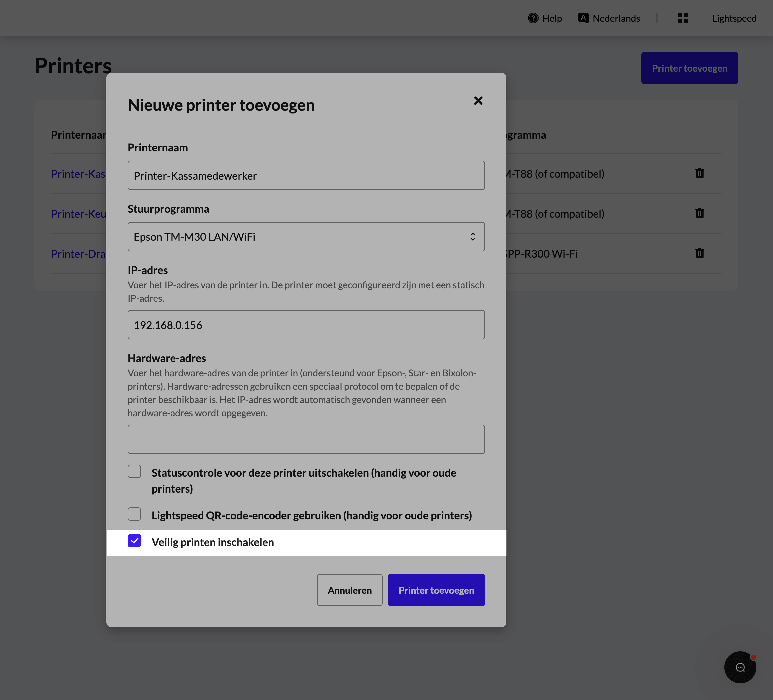Screen dimensions: 773x700
Task: Close the Nieuwe printer toevoegen dialog
Action: 478,101
